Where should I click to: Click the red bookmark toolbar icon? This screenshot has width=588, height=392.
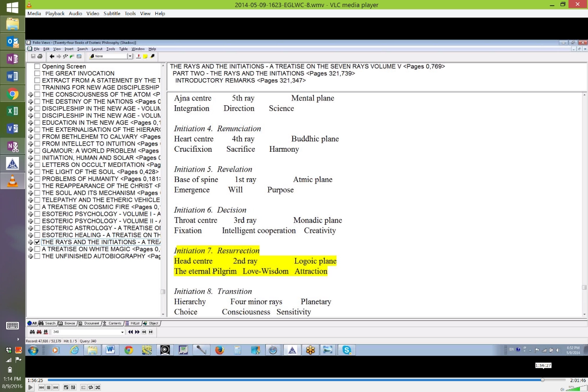point(138,56)
